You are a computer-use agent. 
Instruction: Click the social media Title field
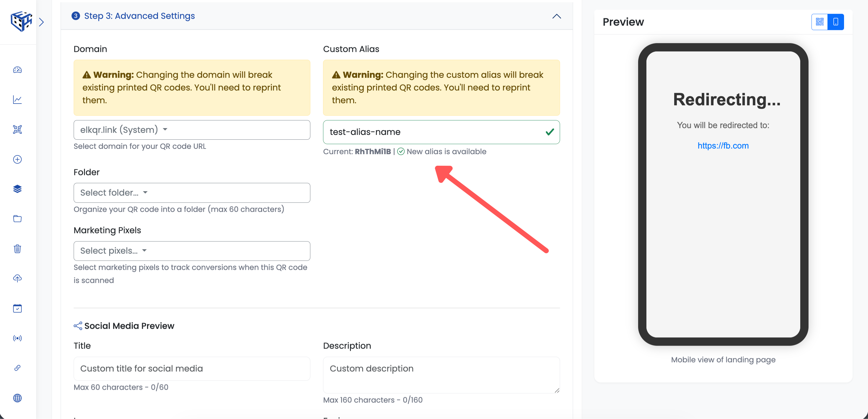pyautogui.click(x=191, y=368)
